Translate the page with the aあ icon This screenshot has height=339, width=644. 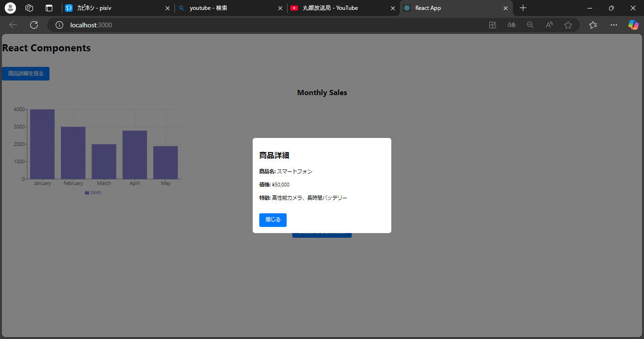pyautogui.click(x=511, y=24)
